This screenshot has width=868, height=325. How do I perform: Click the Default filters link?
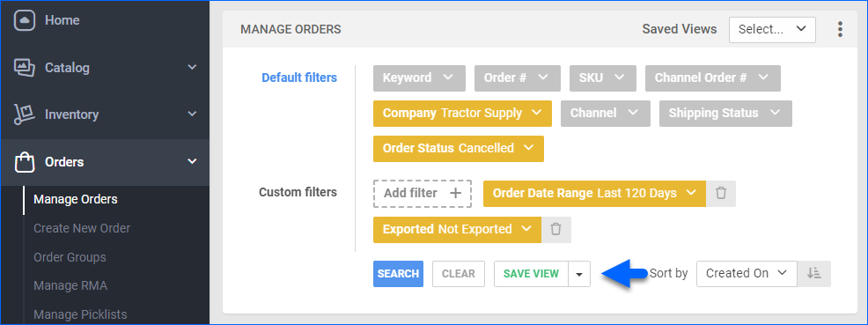coord(299,78)
